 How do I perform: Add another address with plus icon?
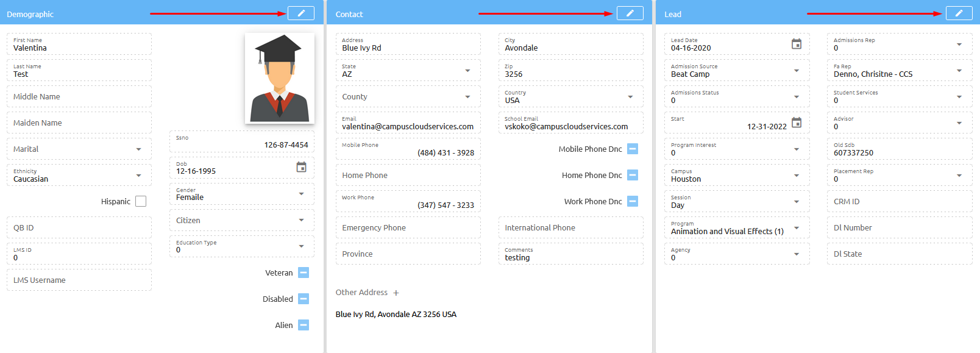point(396,293)
